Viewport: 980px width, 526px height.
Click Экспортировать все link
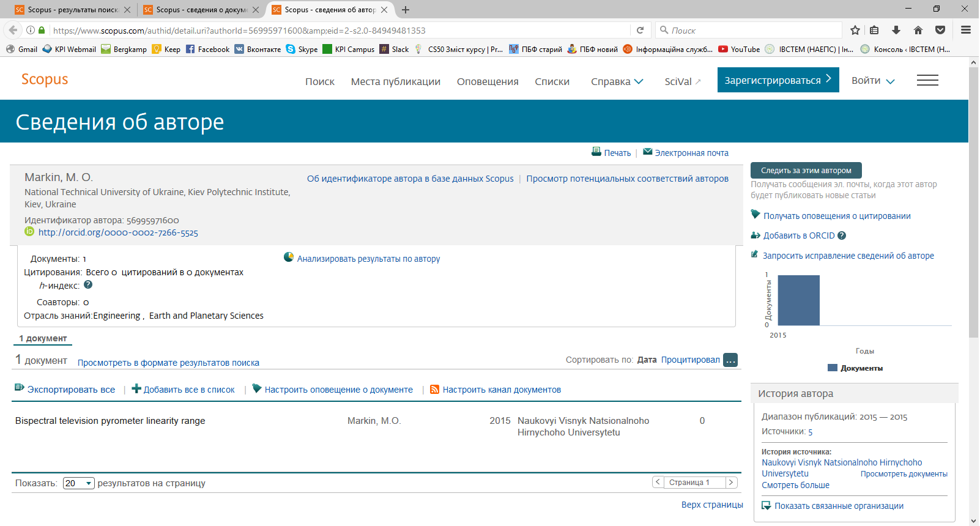click(65, 390)
